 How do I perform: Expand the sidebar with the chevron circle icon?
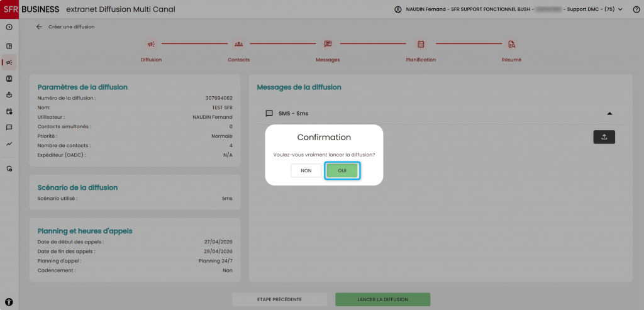[9, 27]
